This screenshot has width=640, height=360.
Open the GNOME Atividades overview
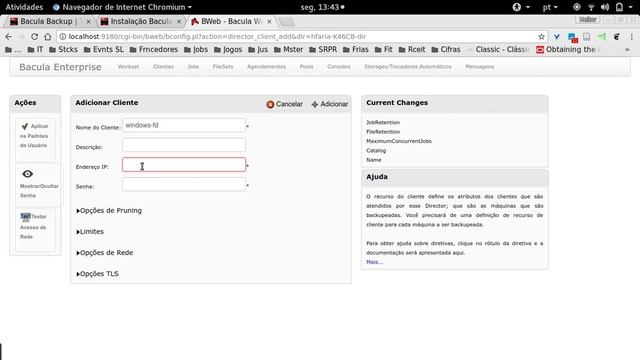coord(24,7)
